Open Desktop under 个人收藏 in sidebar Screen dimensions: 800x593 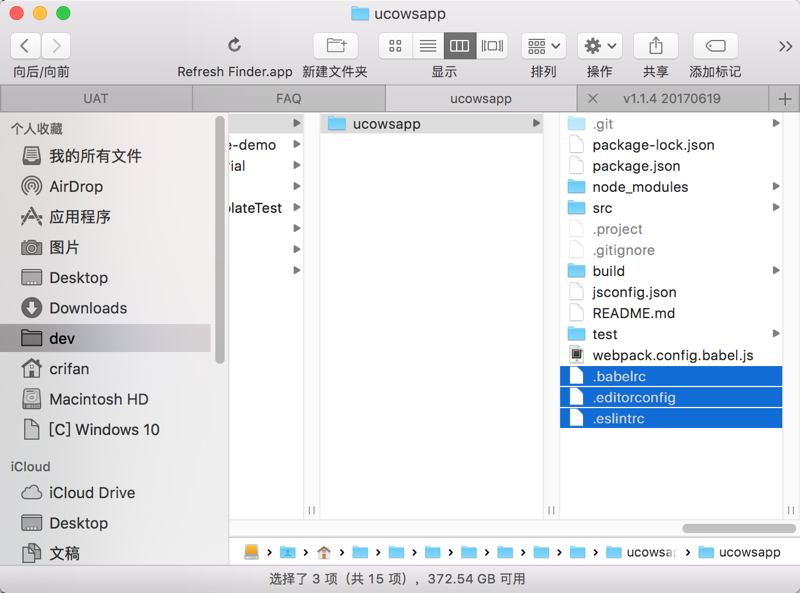click(106, 278)
